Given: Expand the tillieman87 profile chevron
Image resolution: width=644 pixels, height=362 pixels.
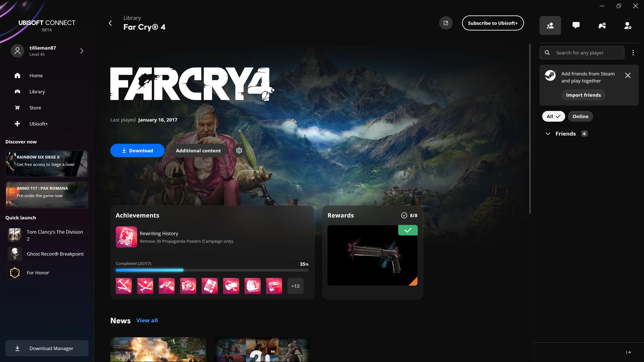Looking at the screenshot, I should (82, 51).
